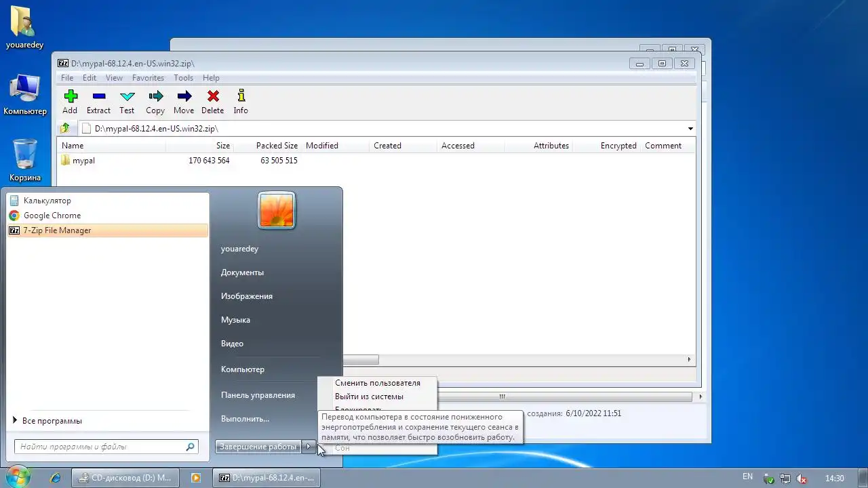The image size is (868, 488).
Task: Switch to CD-дисковод (D:) taskbar window
Action: coord(125,478)
